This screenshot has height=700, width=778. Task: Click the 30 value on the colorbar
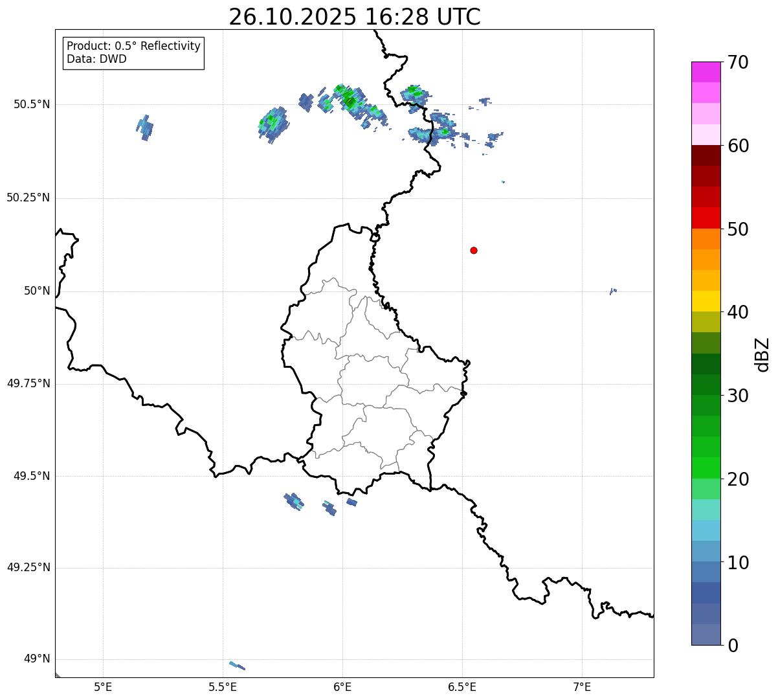737,396
